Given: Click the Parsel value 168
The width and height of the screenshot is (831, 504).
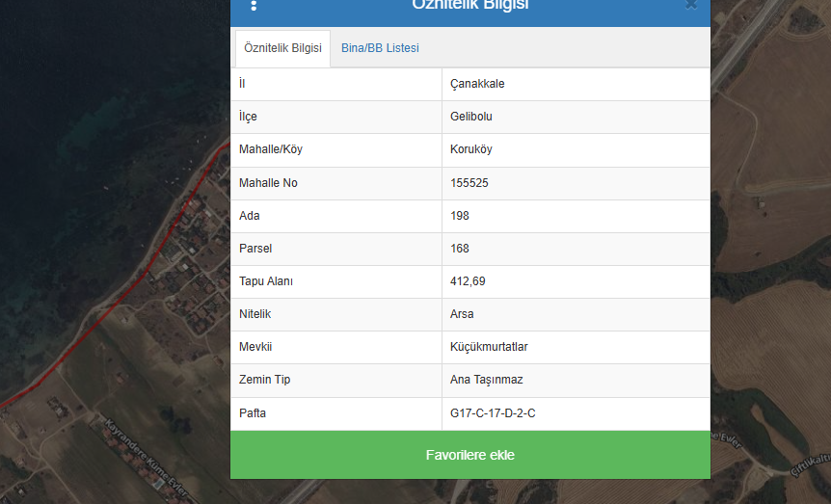Looking at the screenshot, I should click(x=460, y=249).
